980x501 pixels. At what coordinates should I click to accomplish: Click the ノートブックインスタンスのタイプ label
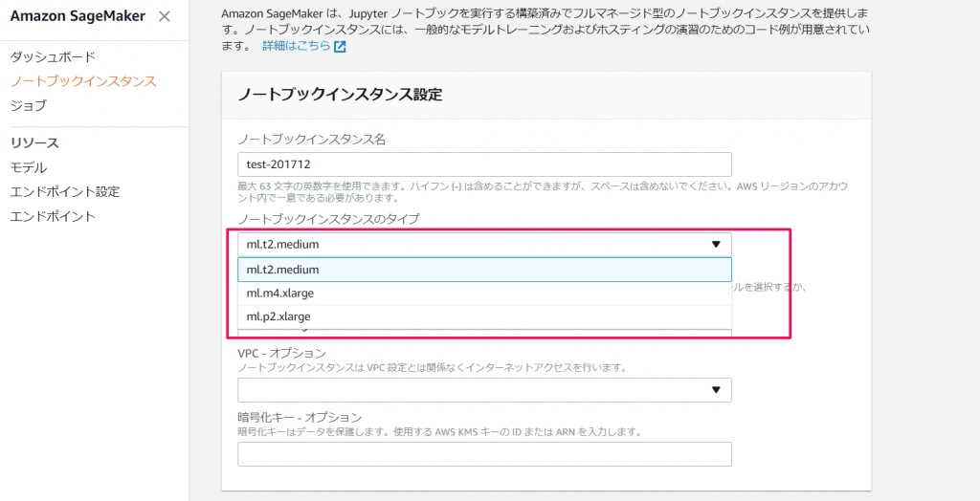pyautogui.click(x=329, y=219)
